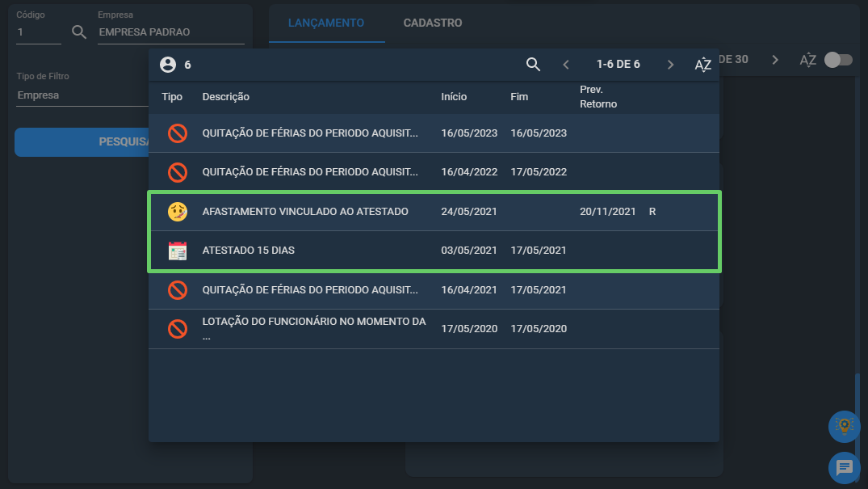This screenshot has width=868, height=489.
Task: Open the chat message bubble button
Action: pyautogui.click(x=845, y=467)
